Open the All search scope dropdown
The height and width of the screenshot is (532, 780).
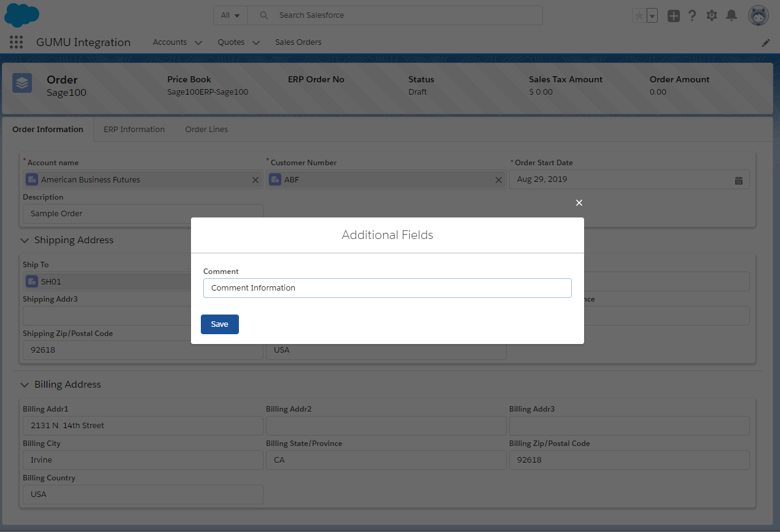(x=230, y=15)
